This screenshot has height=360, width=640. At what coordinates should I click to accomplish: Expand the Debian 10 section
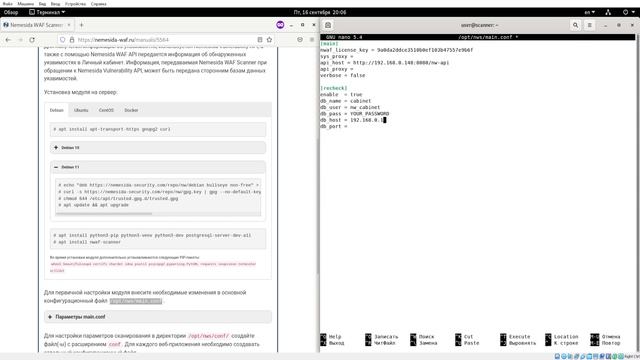158,147
